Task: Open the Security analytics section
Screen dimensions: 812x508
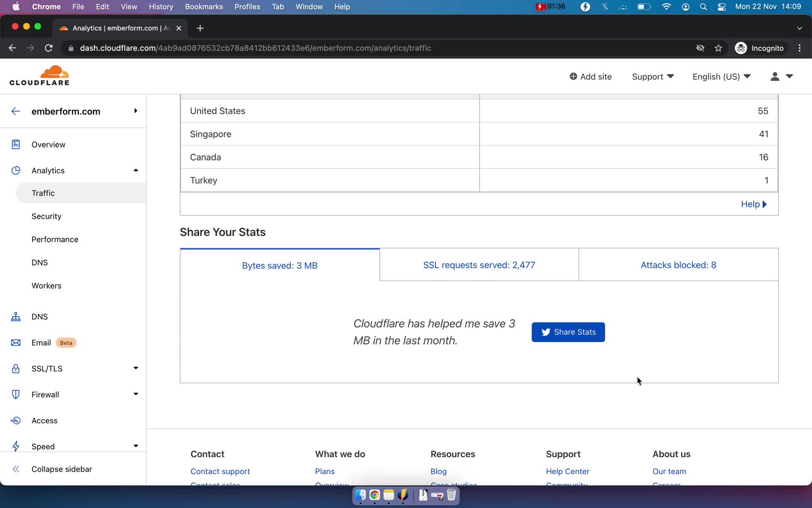Action: [47, 216]
